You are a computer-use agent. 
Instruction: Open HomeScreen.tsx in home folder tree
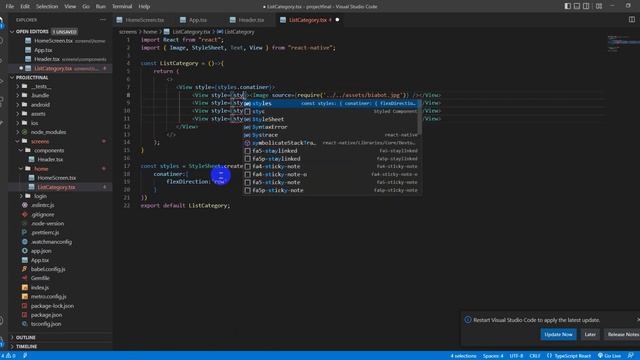point(56,178)
